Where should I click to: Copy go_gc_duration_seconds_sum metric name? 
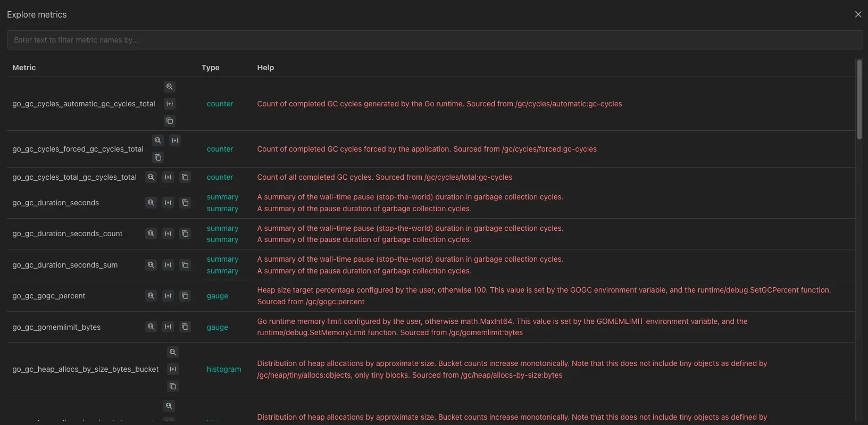coord(185,265)
